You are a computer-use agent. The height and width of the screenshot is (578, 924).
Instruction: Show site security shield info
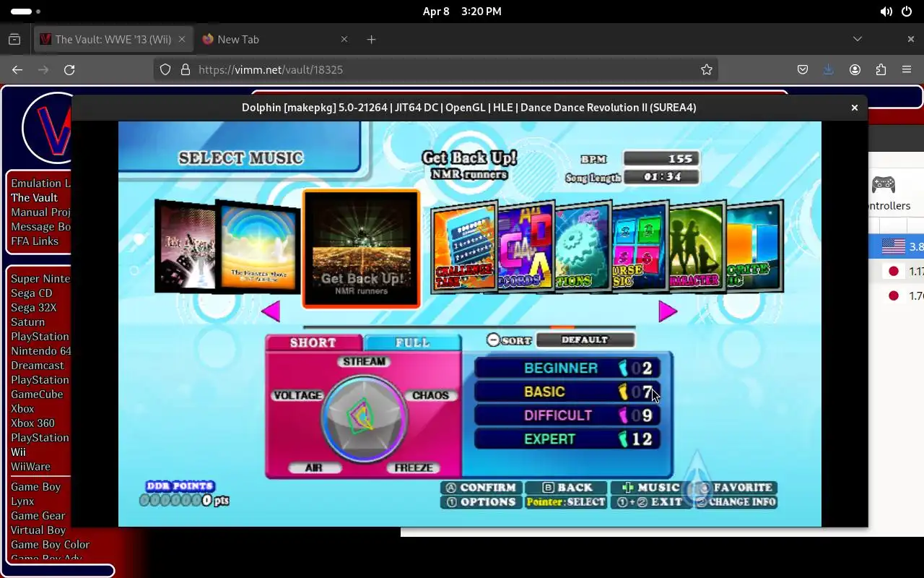165,69
